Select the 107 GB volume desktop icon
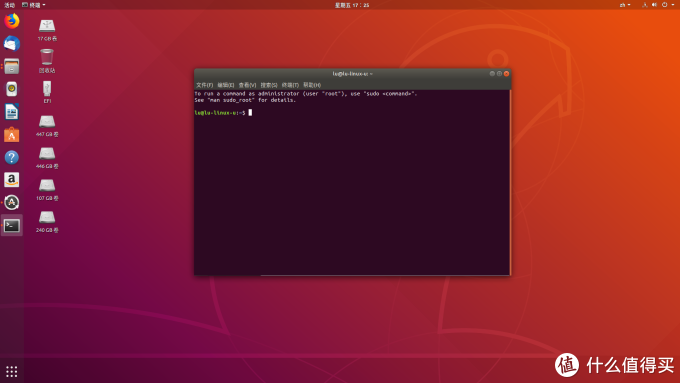 tap(47, 190)
